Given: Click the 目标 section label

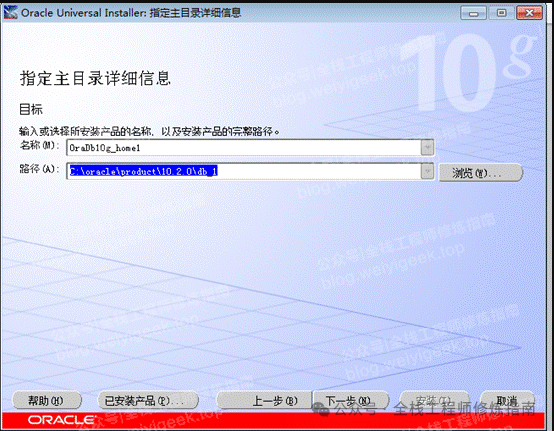Looking at the screenshot, I should [31, 109].
